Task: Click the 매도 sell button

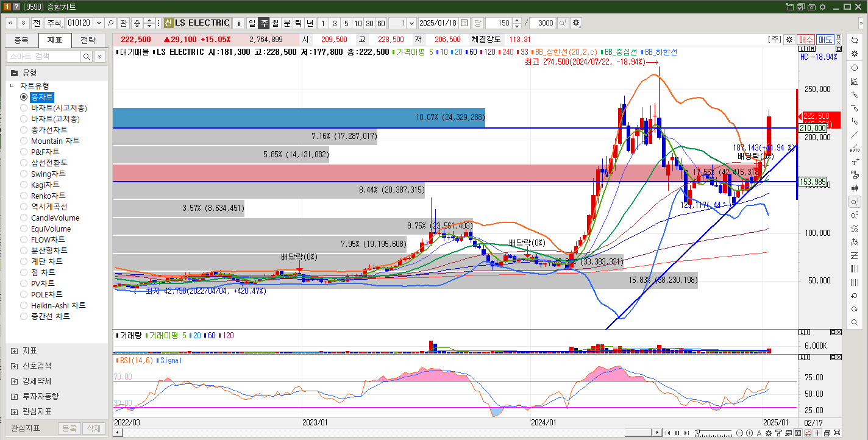Action: (825, 40)
